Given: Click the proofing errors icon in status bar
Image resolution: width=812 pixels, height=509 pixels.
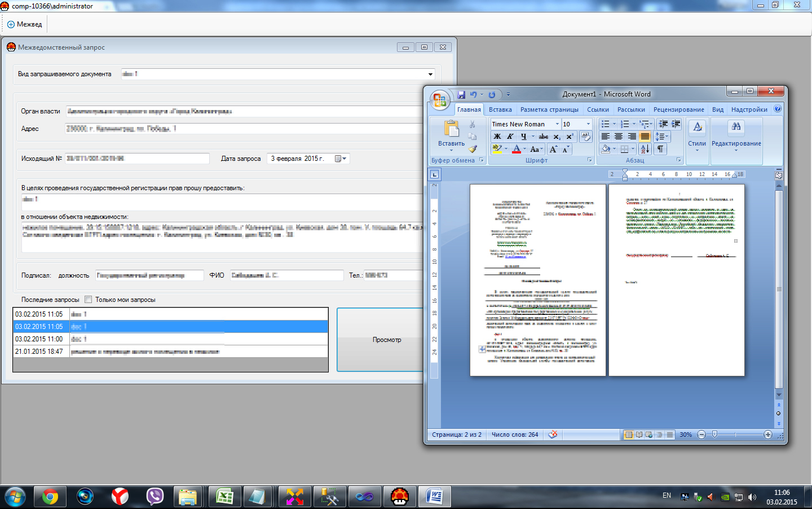Looking at the screenshot, I should 553,435.
